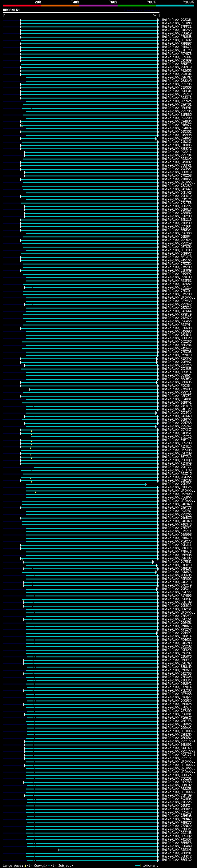This screenshot has height=868, width=197.
Task: Click the alignment bar of UniRef100_Q948K2
Action: tap(89, 139)
